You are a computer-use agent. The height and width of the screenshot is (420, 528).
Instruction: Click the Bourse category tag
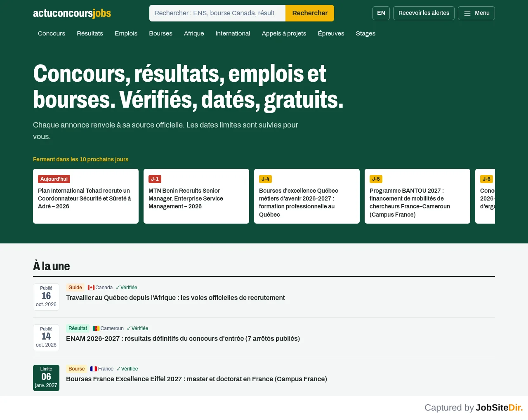click(76, 369)
